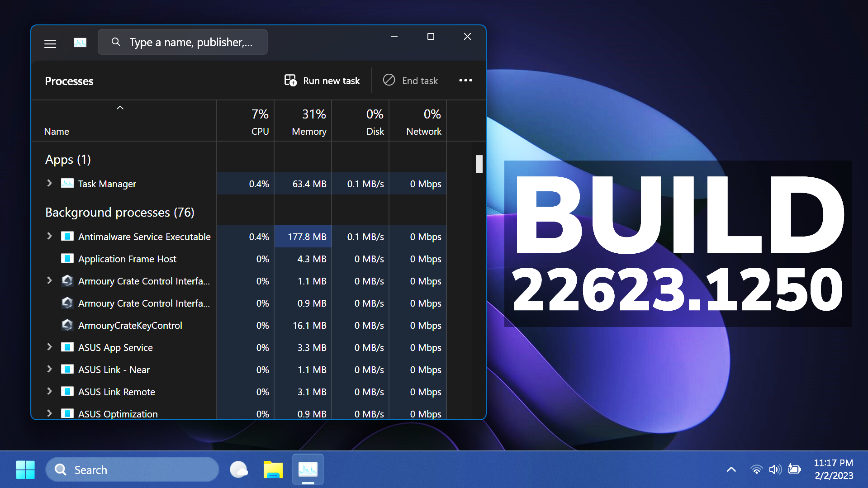Screen dimensions: 868x488
Task: Open the volume control in the system tray
Action: point(775,469)
